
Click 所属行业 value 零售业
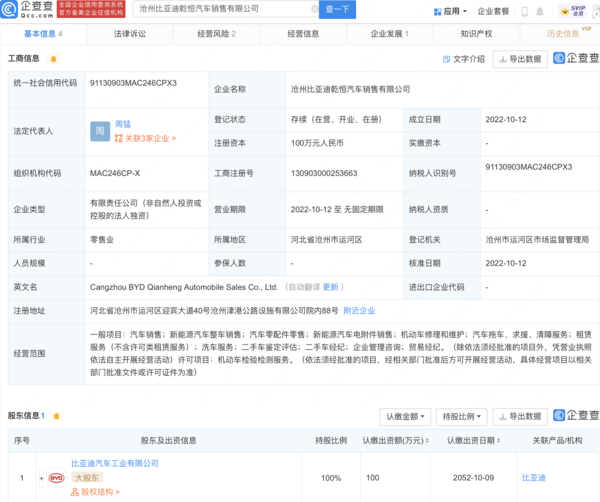102,240
